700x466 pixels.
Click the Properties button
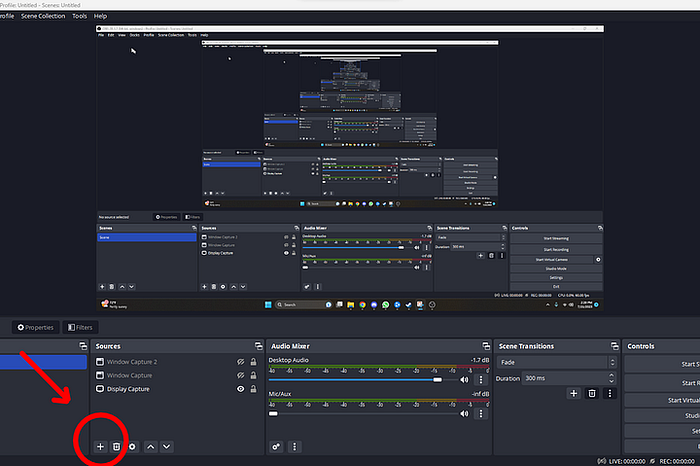pyautogui.click(x=35, y=327)
